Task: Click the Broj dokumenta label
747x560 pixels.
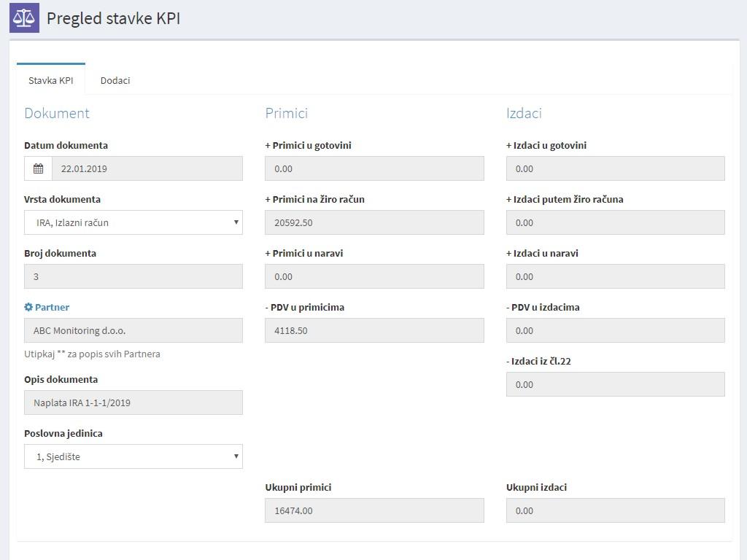Action: [x=60, y=253]
